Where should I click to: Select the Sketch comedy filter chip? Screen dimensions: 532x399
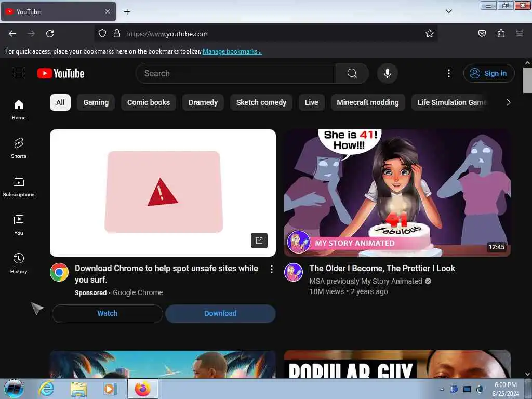pos(261,102)
